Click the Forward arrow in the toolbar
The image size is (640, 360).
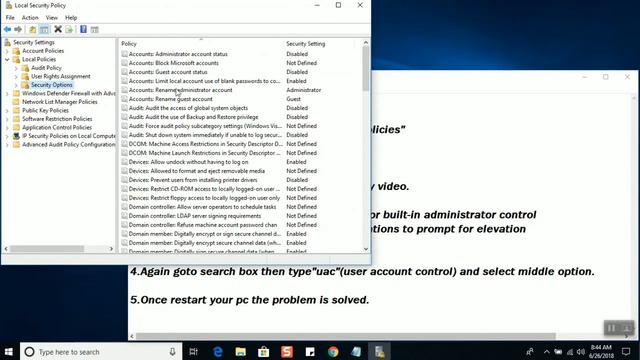(18, 29)
